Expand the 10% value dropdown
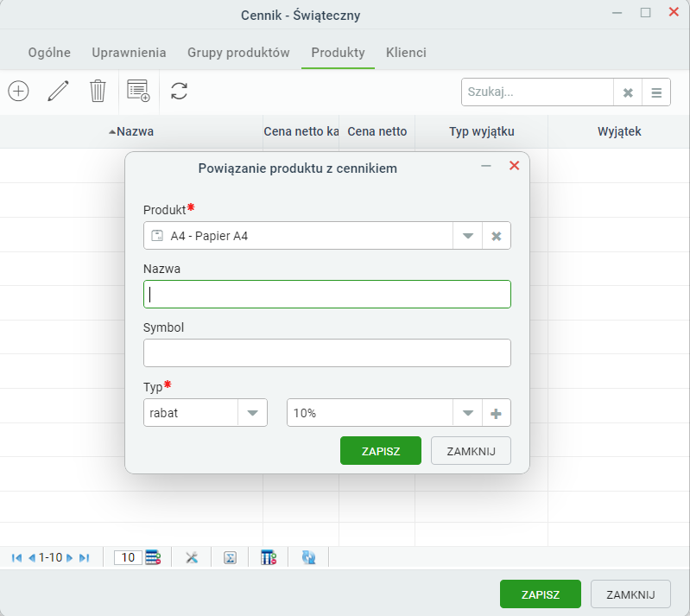Viewport: 690px width, 616px height. point(468,413)
